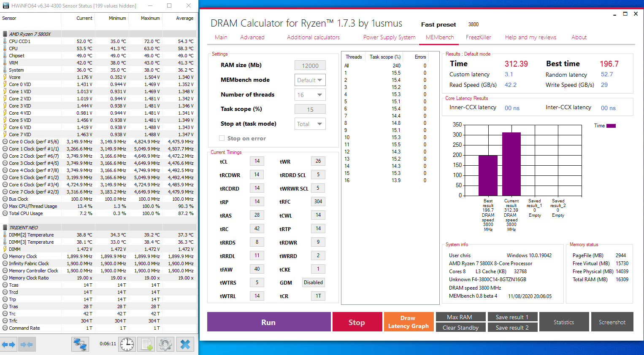Switch to the Main tab
This screenshot has height=355, width=644.
tap(221, 37)
